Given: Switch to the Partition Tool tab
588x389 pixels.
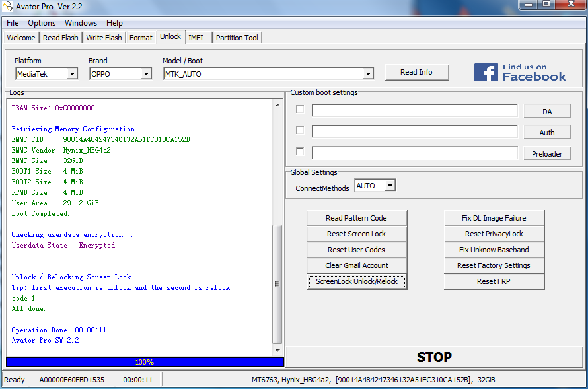Looking at the screenshot, I should pos(237,38).
